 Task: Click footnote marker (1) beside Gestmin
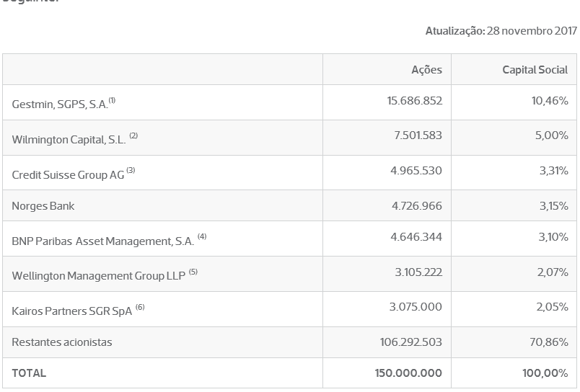112,100
